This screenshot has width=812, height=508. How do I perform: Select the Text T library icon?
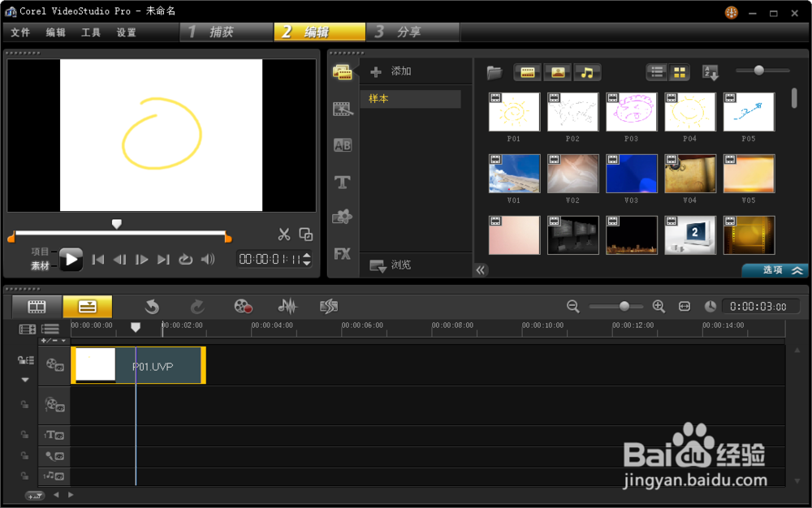343,182
